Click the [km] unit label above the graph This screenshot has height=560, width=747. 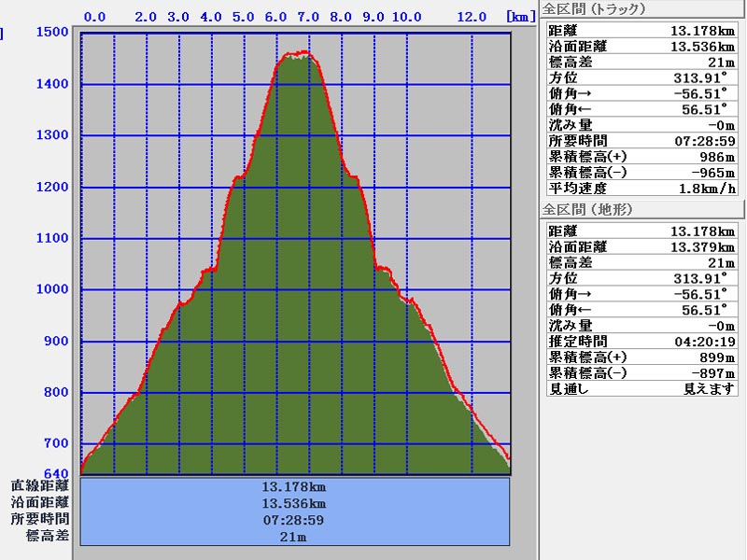(520, 16)
